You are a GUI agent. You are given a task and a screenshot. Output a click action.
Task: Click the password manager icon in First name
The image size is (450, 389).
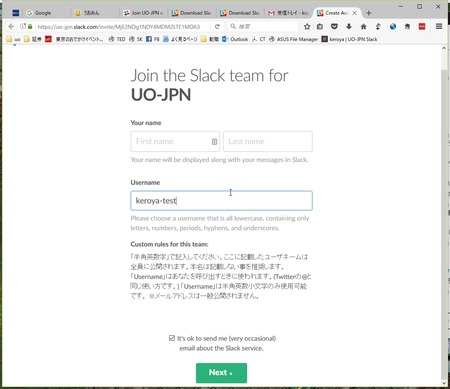point(214,142)
